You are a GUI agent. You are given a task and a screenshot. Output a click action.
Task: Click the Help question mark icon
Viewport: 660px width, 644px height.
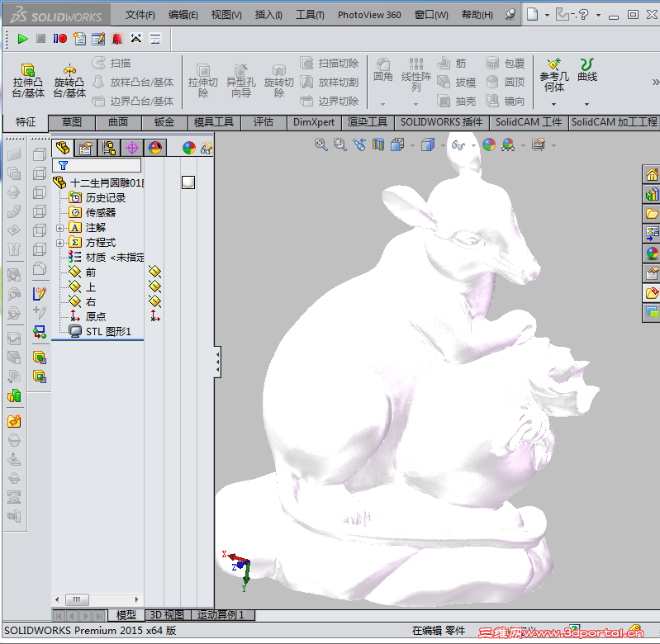583,15
